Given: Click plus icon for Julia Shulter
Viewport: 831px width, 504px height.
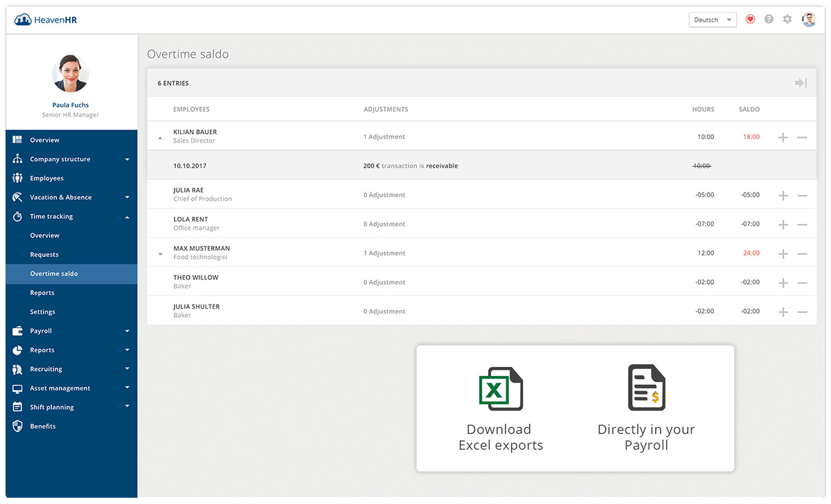Looking at the screenshot, I should pos(783,312).
